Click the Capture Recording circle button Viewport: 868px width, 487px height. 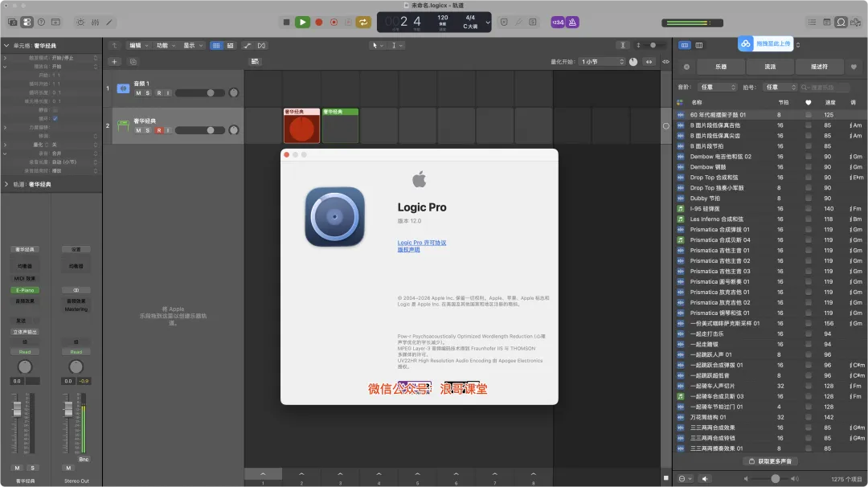[334, 23]
